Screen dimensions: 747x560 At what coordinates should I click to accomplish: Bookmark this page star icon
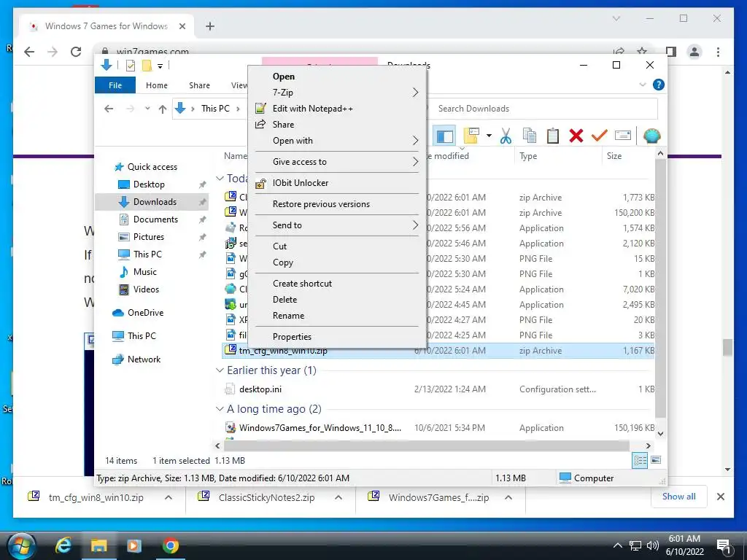[642, 52]
